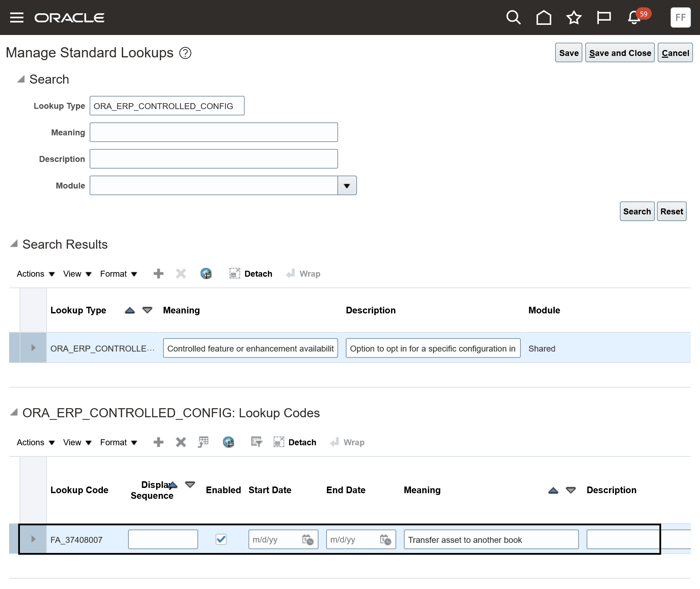
Task: Click the global search magnifier icon
Action: point(513,17)
